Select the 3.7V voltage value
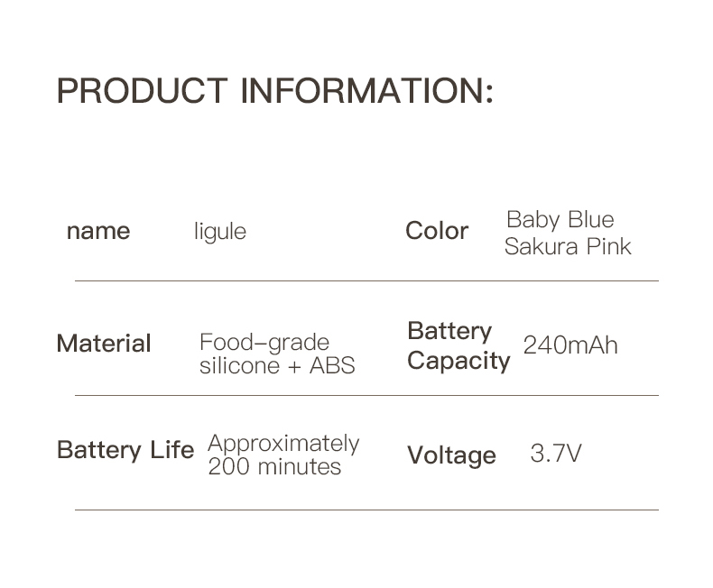Image resolution: width=713 pixels, height=588 pixels. pos(556,453)
